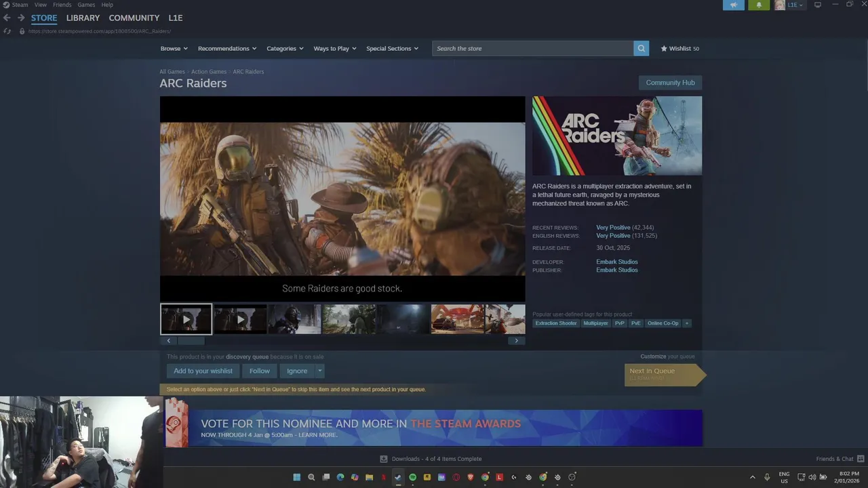Select the Extraction Shooter tag
This screenshot has height=488, width=868.
pos(556,323)
